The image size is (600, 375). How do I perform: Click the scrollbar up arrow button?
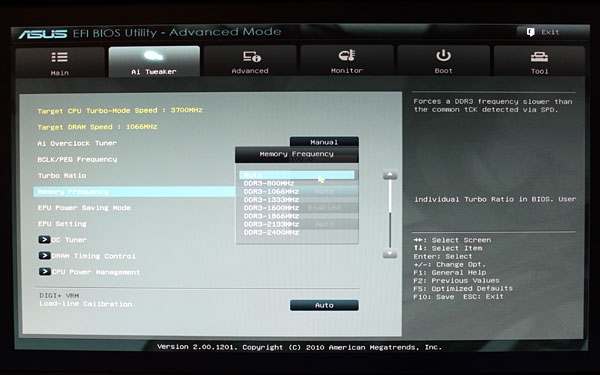pyautogui.click(x=390, y=175)
